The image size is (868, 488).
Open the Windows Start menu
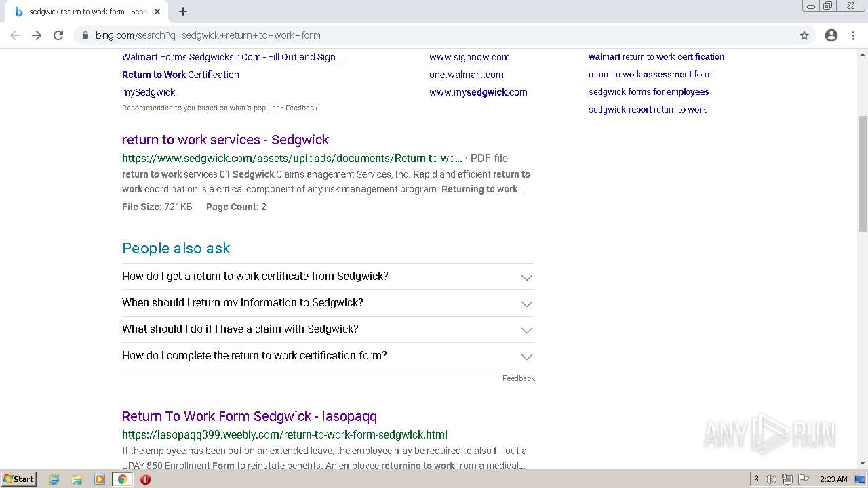18,479
